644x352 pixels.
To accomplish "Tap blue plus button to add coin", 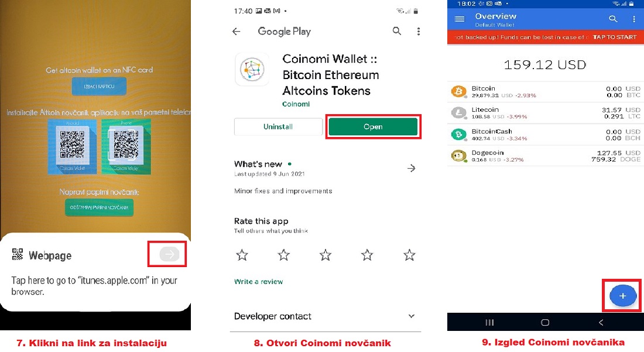I will (x=623, y=296).
